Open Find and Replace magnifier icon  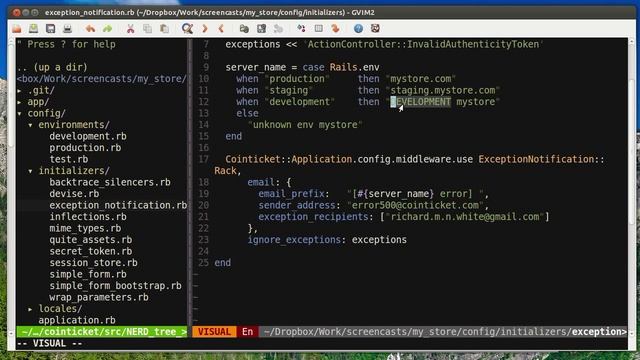(187, 28)
